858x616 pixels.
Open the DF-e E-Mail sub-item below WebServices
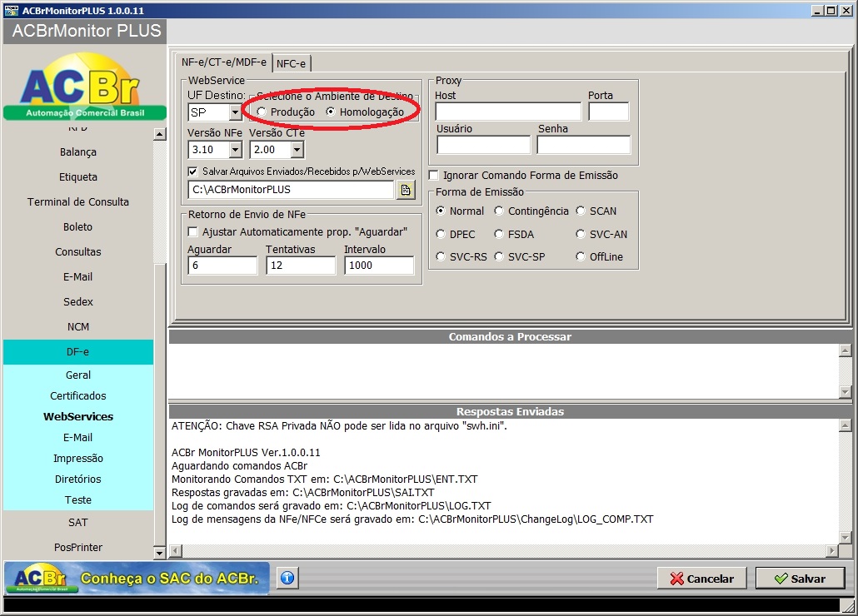coord(78,437)
